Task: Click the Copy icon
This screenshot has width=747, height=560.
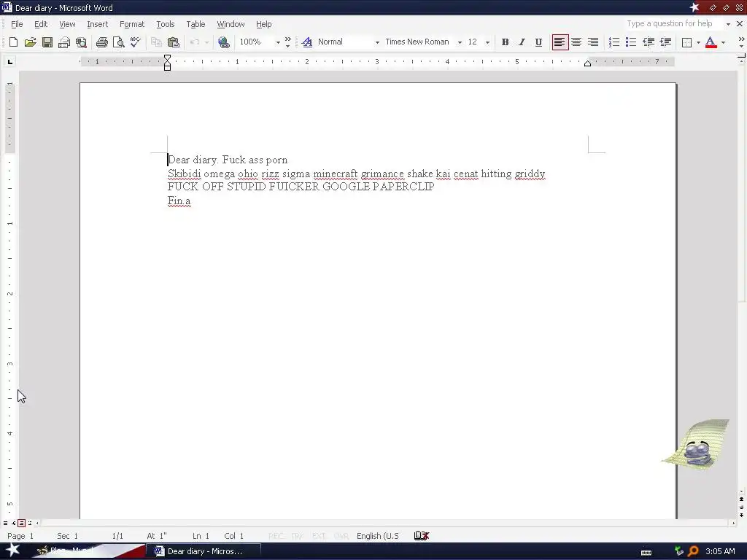Action: (x=156, y=42)
